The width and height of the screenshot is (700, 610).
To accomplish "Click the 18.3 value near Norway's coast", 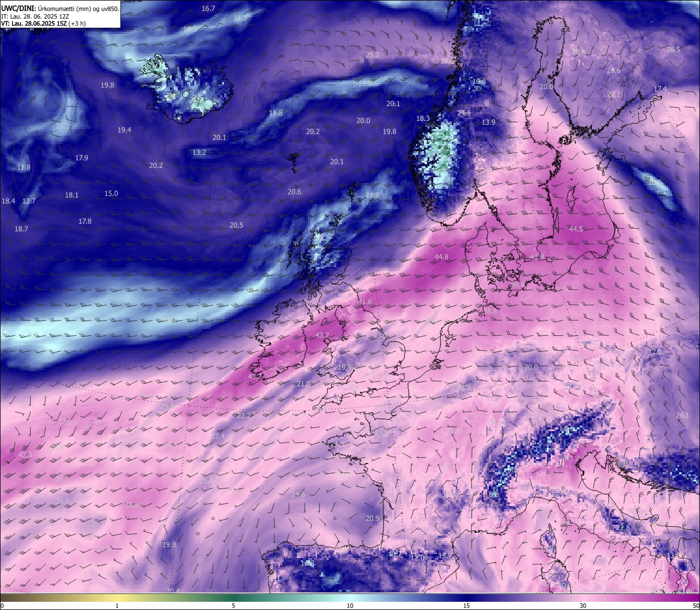I will pos(423,118).
